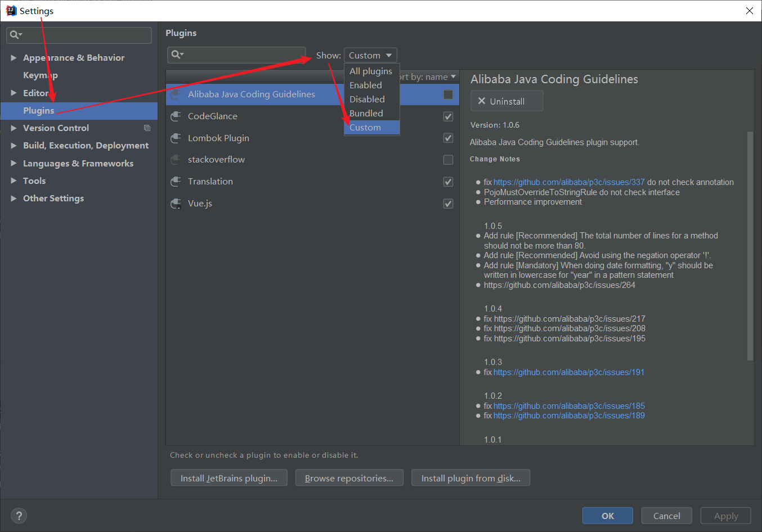Select the Lombok Plugin row
This screenshot has width=762, height=532.
tap(312, 138)
